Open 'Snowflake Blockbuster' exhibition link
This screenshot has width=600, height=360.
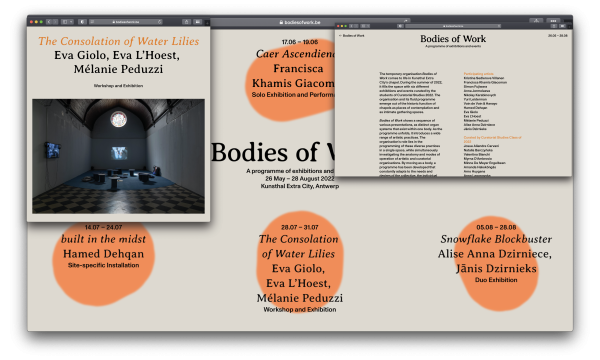coord(496,239)
